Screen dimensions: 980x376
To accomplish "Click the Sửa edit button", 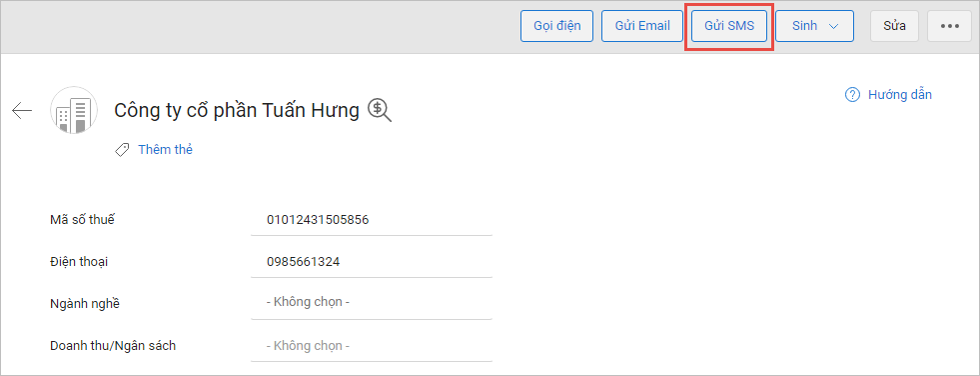I will pos(895,26).
